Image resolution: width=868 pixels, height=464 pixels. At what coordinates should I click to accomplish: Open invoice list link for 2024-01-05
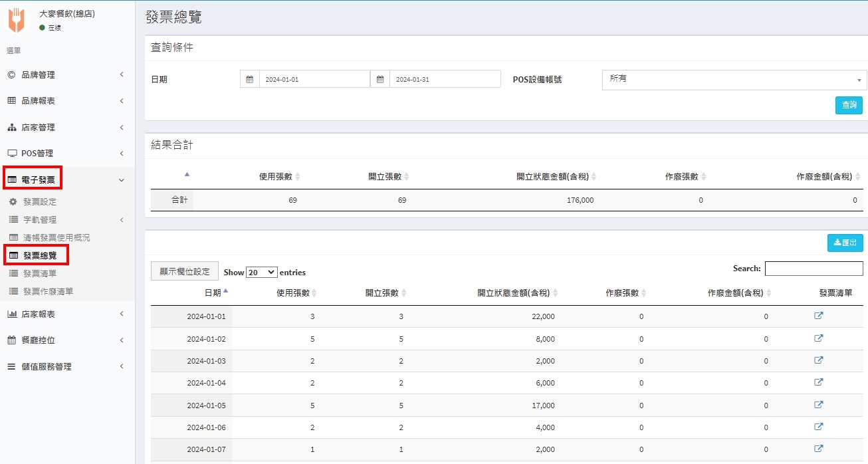819,405
